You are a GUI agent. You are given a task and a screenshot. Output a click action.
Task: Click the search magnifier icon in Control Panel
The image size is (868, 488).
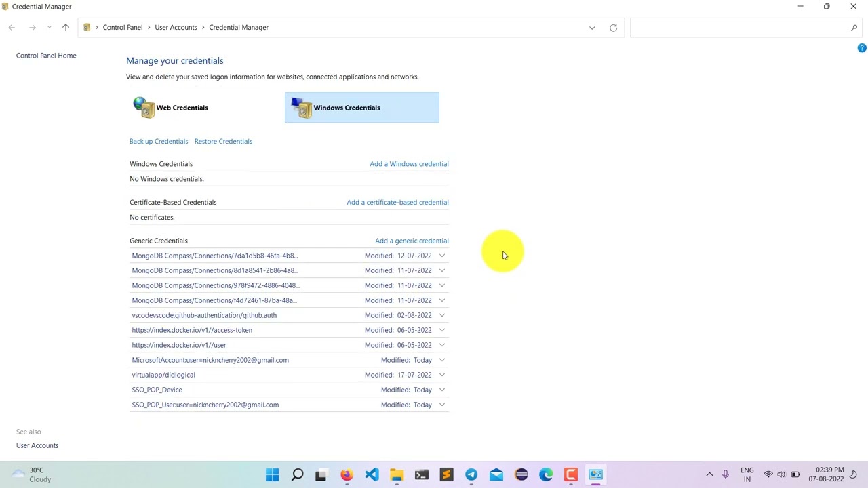(854, 28)
